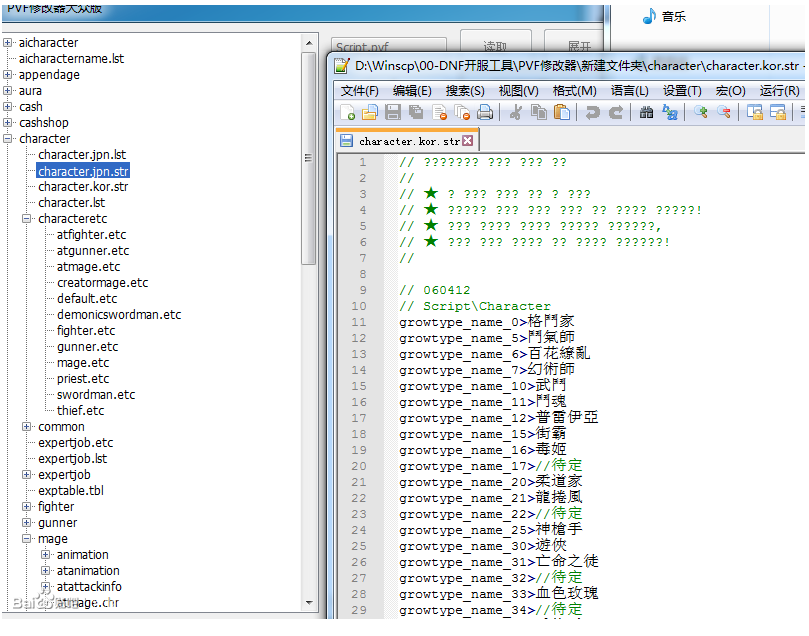The image size is (809, 636).
Task: Click the Save All icon
Action: (416, 112)
